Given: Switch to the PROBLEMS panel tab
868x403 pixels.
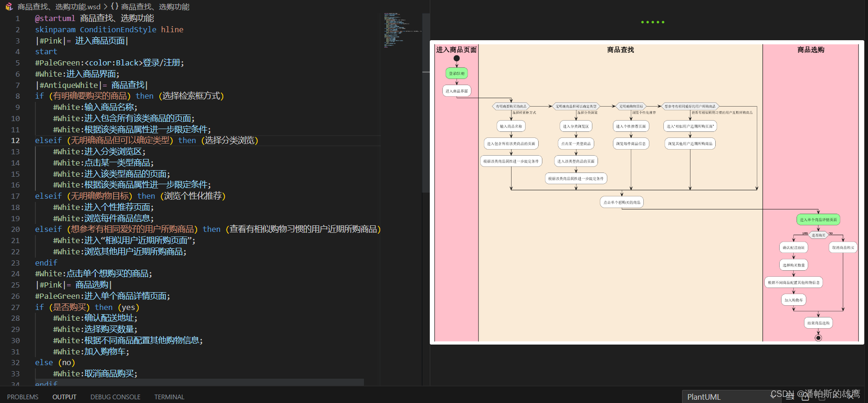Looking at the screenshot, I should click(22, 397).
